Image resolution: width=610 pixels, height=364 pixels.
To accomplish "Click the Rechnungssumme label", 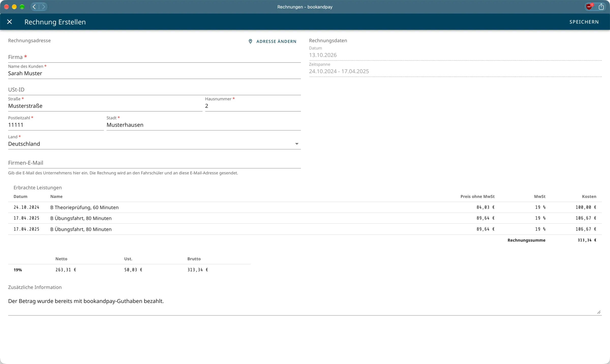I will 526,240.
